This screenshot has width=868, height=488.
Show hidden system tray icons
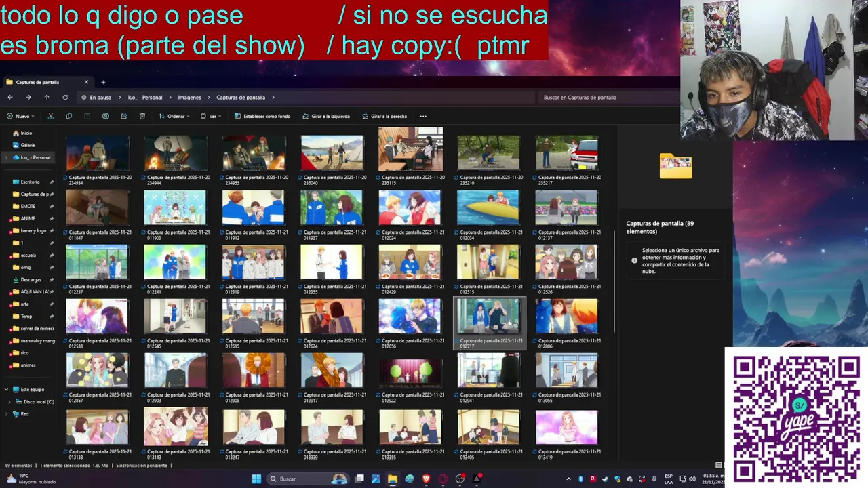coord(568,479)
